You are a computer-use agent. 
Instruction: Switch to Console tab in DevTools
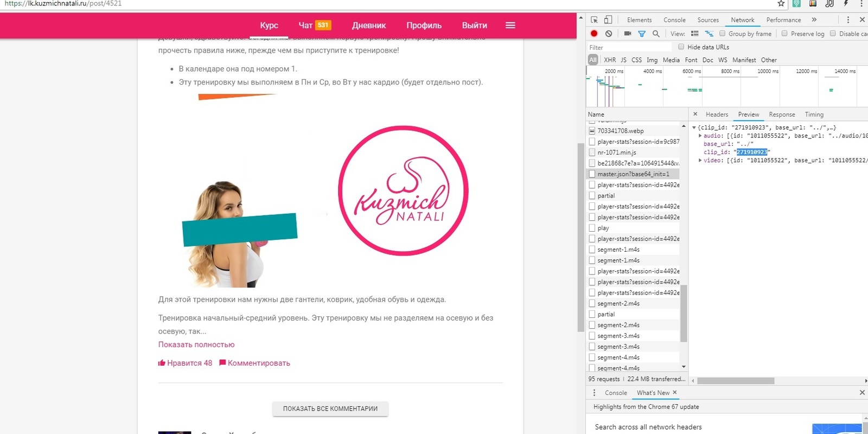click(674, 20)
